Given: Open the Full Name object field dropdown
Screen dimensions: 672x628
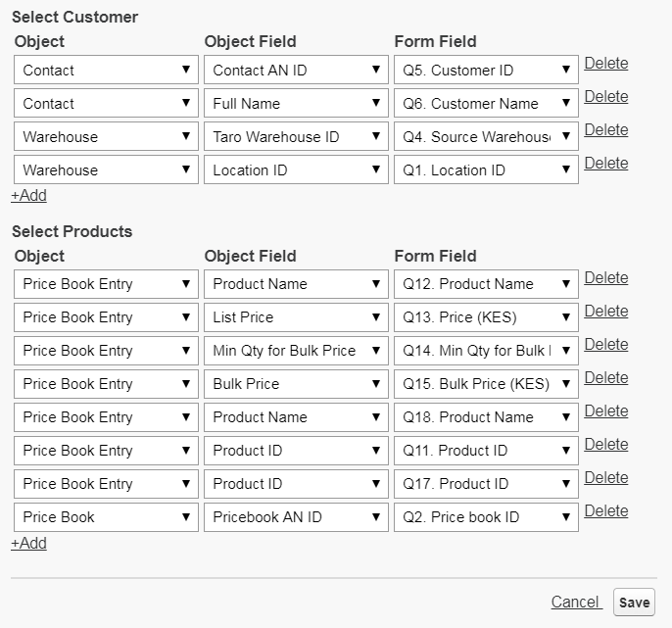Looking at the screenshot, I should (x=296, y=104).
